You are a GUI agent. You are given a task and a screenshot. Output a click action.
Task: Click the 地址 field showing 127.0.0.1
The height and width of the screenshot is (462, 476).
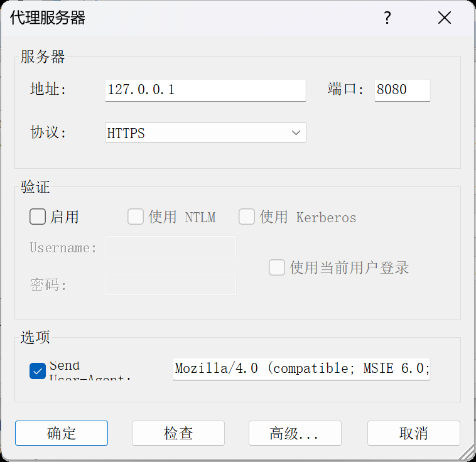tap(205, 90)
